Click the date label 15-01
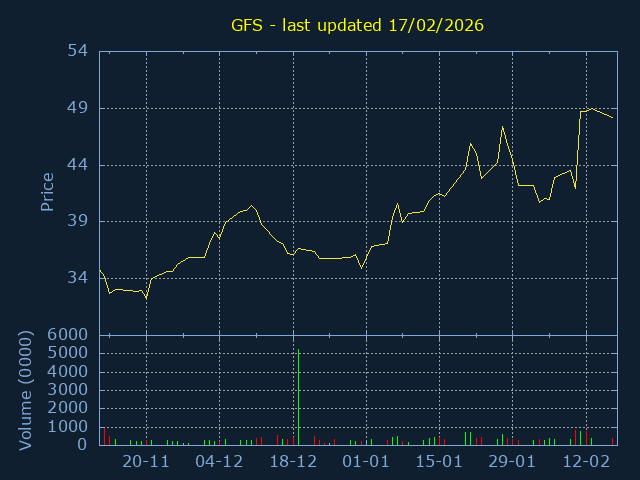Viewport: 640px width, 480px height. click(439, 462)
